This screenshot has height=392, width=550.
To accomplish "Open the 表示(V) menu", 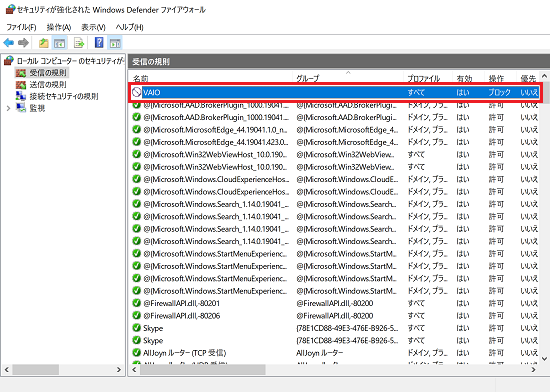I will [x=93, y=27].
